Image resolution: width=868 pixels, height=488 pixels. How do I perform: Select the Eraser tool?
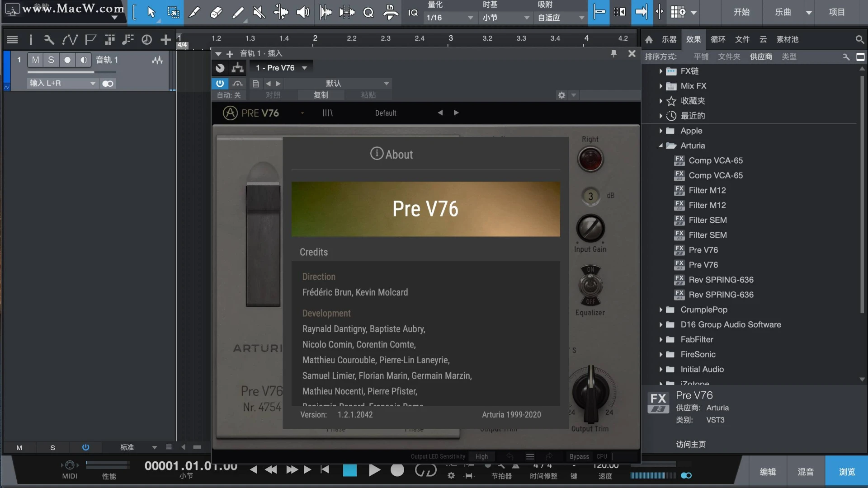(x=216, y=12)
